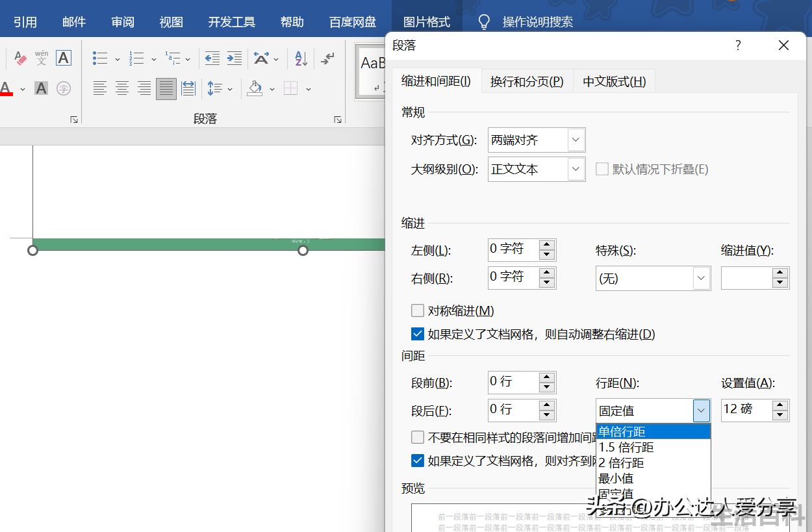
Task: Toggle show/hide paragraph marks
Action: pos(328,58)
